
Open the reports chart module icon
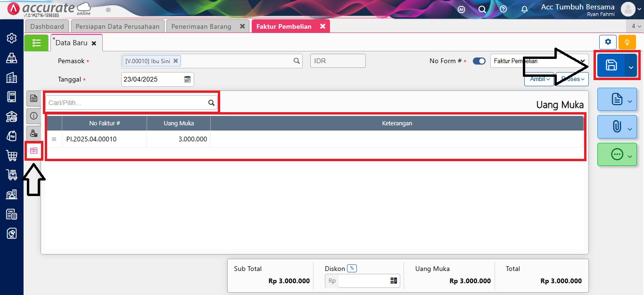(12, 233)
